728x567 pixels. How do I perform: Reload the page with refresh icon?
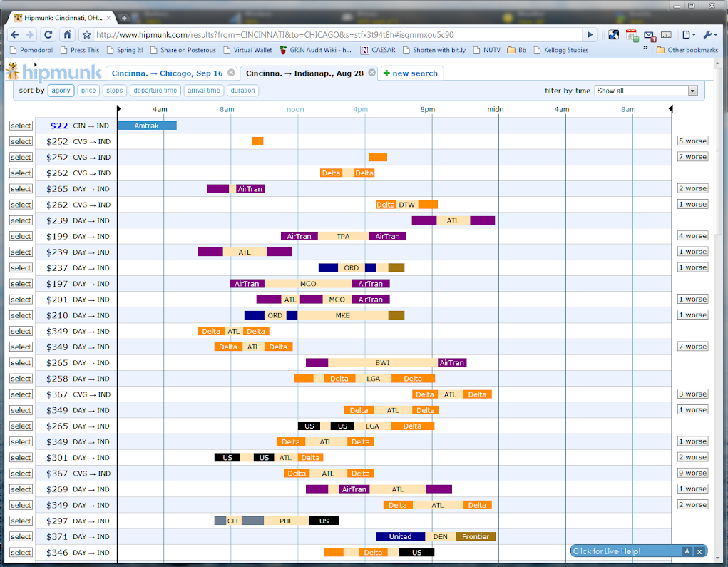(x=48, y=35)
